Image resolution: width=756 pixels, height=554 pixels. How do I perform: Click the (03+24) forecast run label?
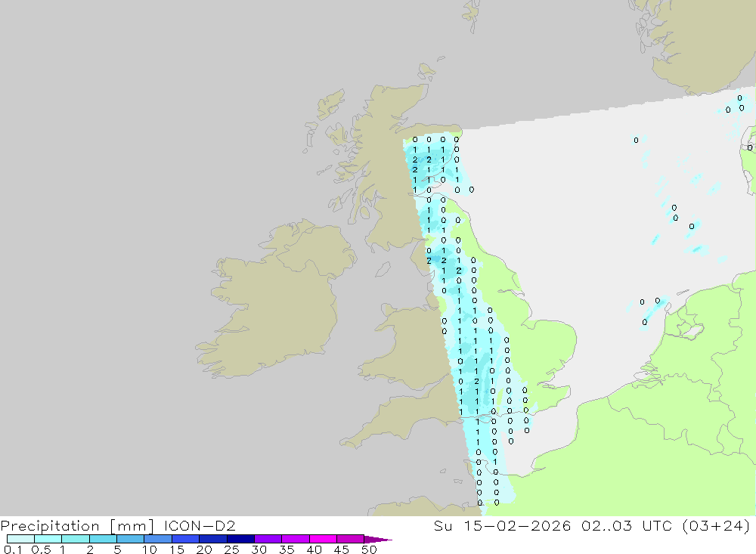pyautogui.click(x=717, y=525)
